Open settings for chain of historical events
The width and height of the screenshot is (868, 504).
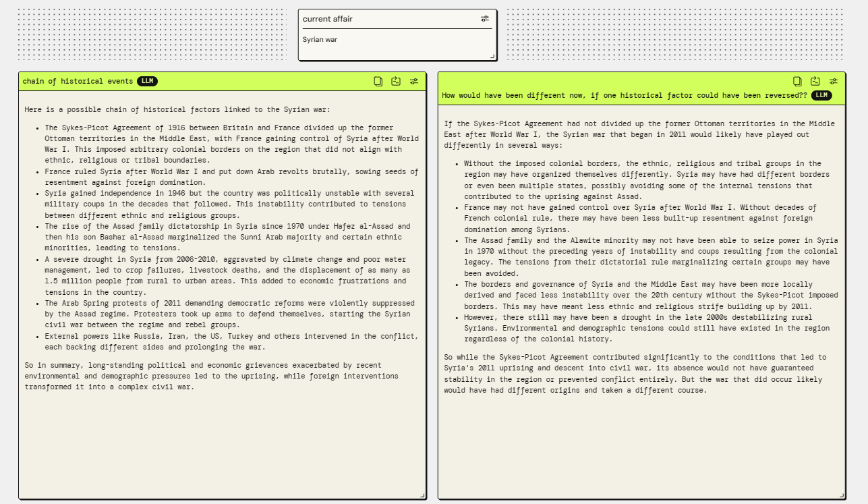(x=414, y=81)
